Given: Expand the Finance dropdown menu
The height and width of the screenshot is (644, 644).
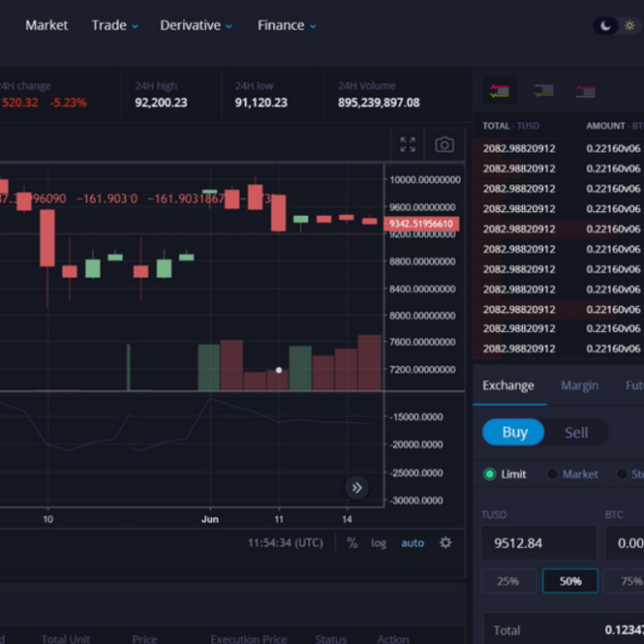Looking at the screenshot, I should (x=286, y=26).
